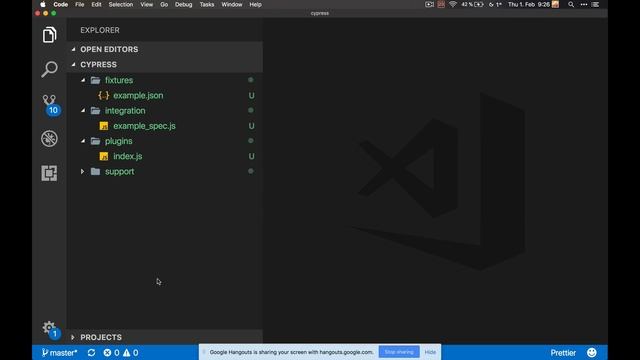Click the master branch indicator in status bar
The width and height of the screenshot is (640, 360).
[60, 353]
